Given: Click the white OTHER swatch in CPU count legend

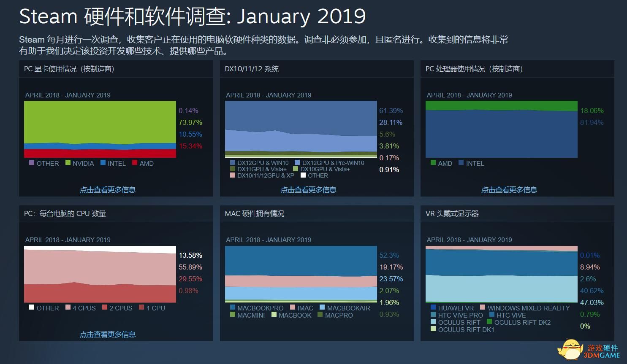Looking at the screenshot, I should (x=32, y=307).
